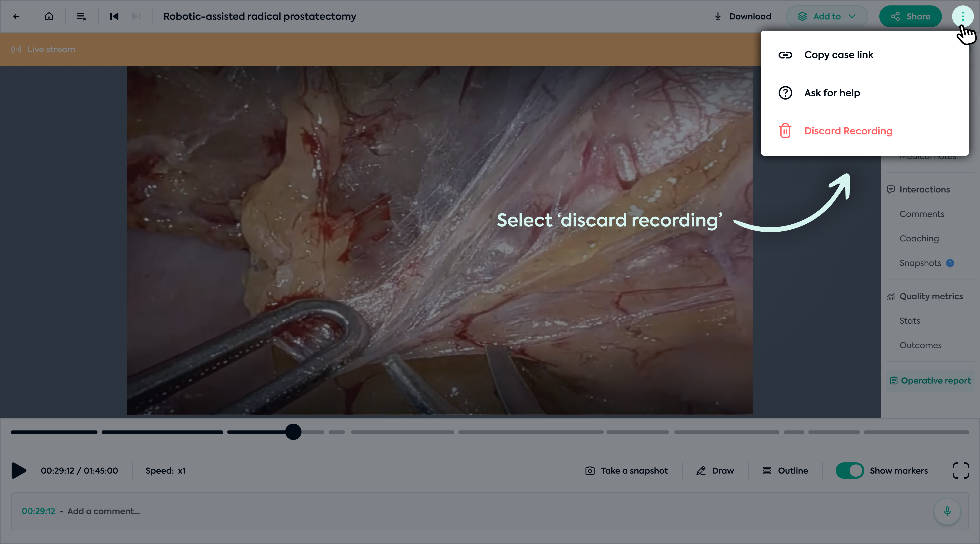This screenshot has width=980, height=544.
Task: Change playback speed x1
Action: pyautogui.click(x=166, y=471)
